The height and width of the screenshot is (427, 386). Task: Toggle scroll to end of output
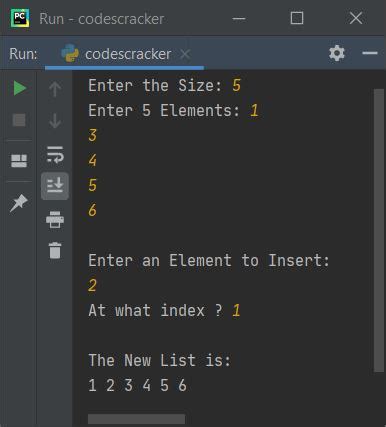coord(55,186)
